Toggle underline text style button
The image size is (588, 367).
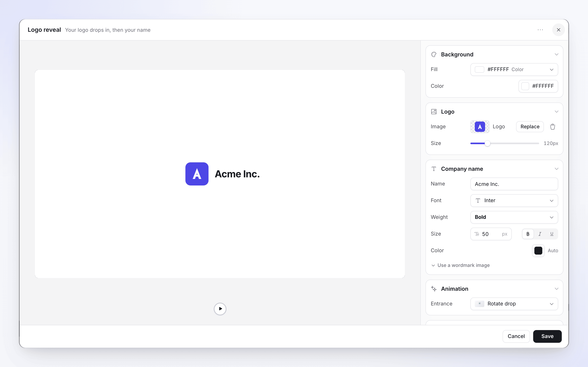552,234
